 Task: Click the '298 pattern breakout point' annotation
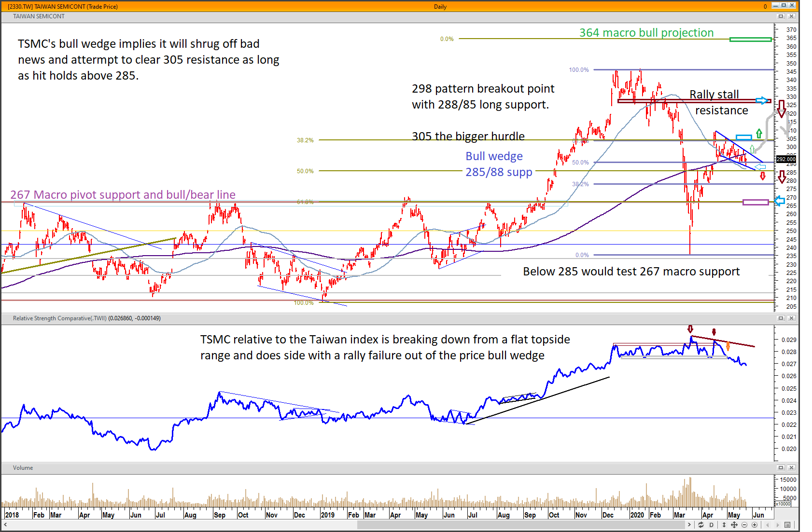coord(483,89)
